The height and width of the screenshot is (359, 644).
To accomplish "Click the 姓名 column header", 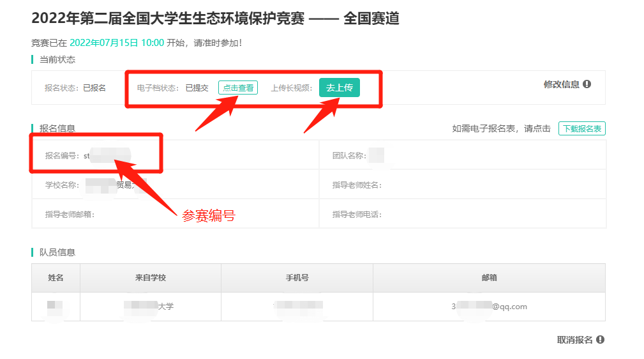I will [56, 278].
